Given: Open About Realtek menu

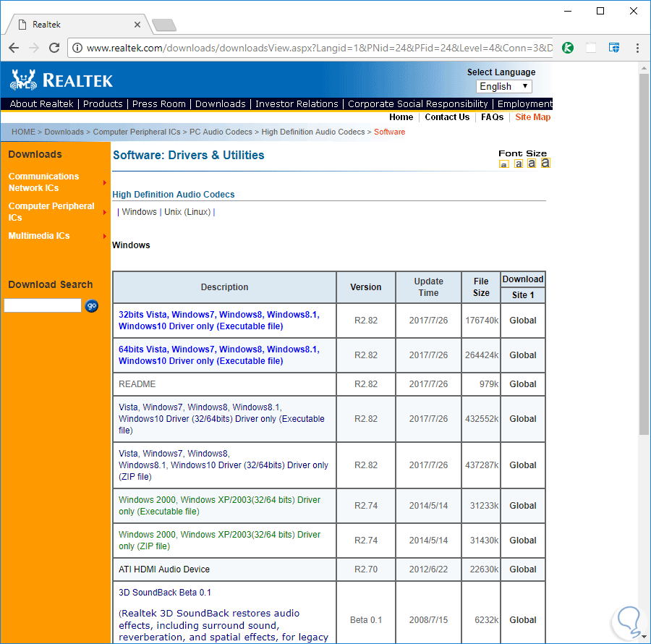Looking at the screenshot, I should [x=41, y=103].
